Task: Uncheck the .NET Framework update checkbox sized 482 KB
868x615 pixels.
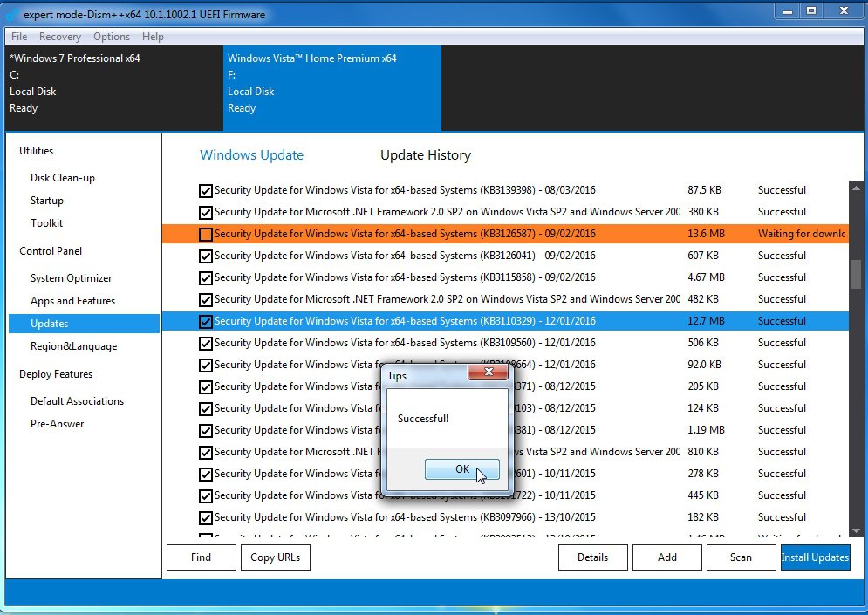Action: pyautogui.click(x=205, y=299)
